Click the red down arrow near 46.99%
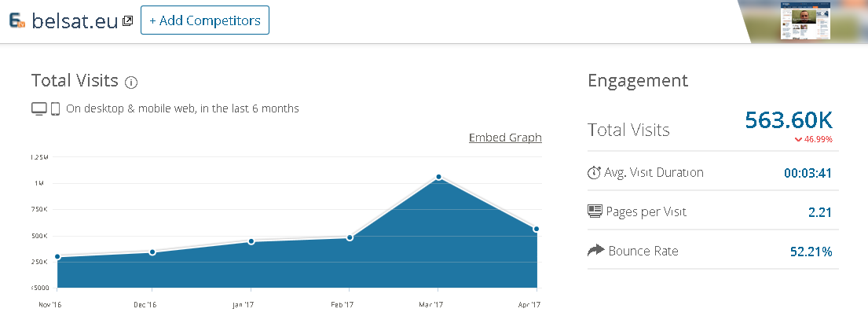868x327 pixels. 798,140
